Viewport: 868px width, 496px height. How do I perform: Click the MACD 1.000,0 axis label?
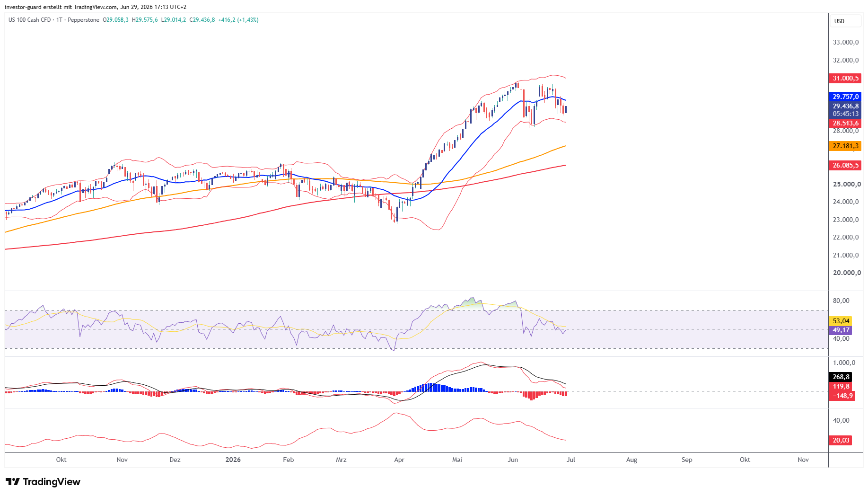point(844,363)
